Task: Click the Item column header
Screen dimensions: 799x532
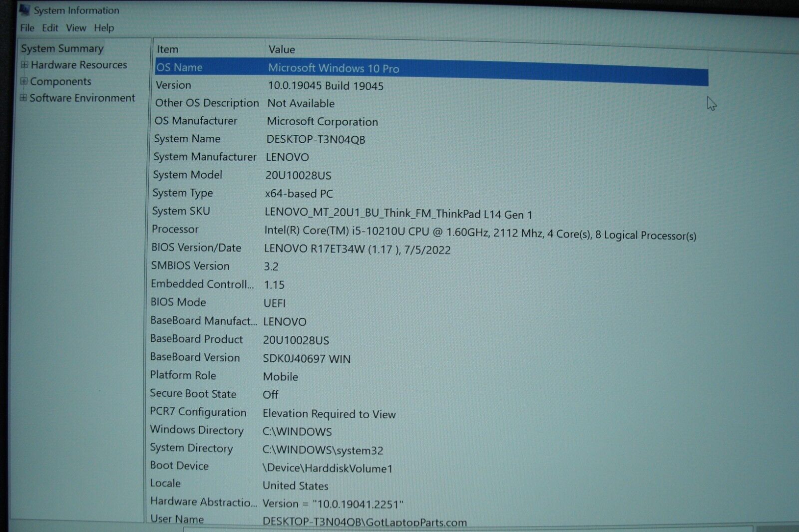Action: pyautogui.click(x=168, y=49)
